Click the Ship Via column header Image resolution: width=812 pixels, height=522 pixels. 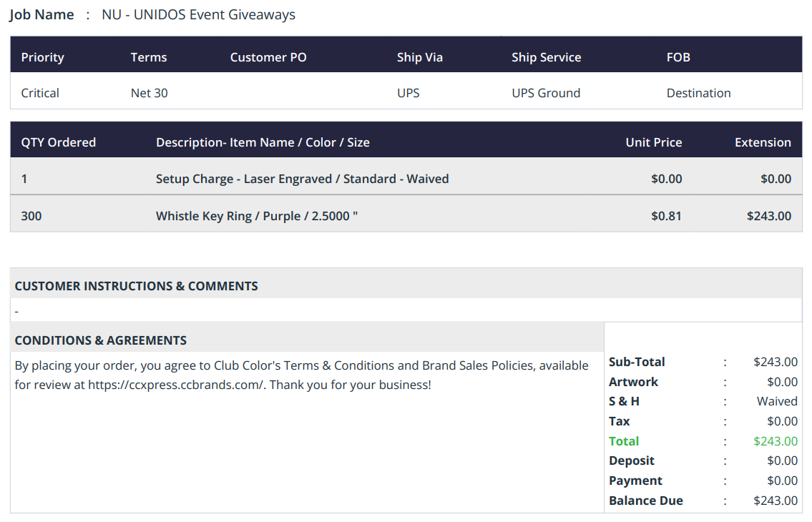pos(420,57)
